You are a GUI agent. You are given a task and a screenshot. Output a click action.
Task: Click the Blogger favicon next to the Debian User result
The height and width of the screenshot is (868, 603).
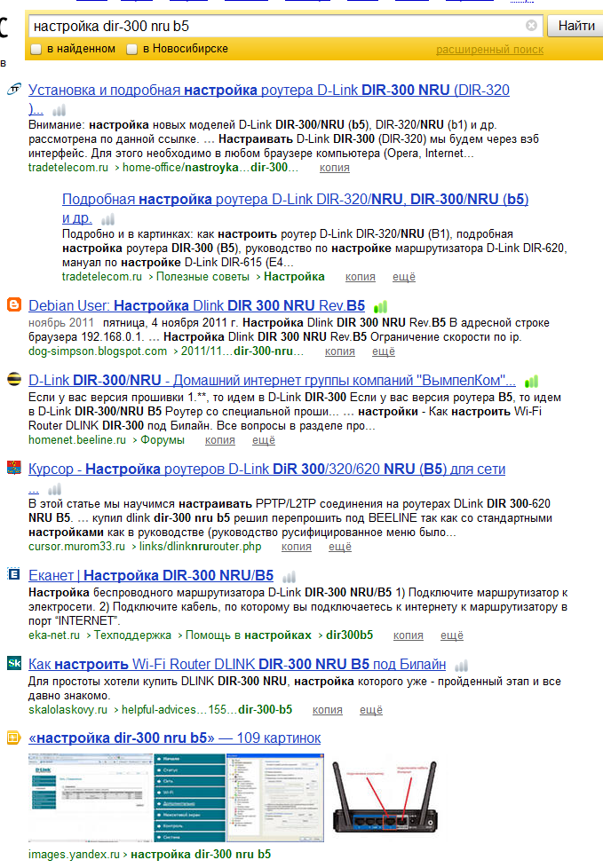point(14,304)
